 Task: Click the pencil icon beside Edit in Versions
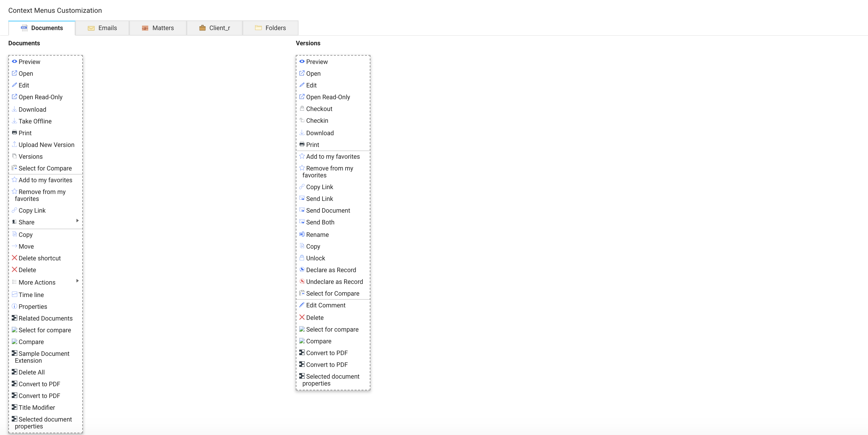[302, 85]
